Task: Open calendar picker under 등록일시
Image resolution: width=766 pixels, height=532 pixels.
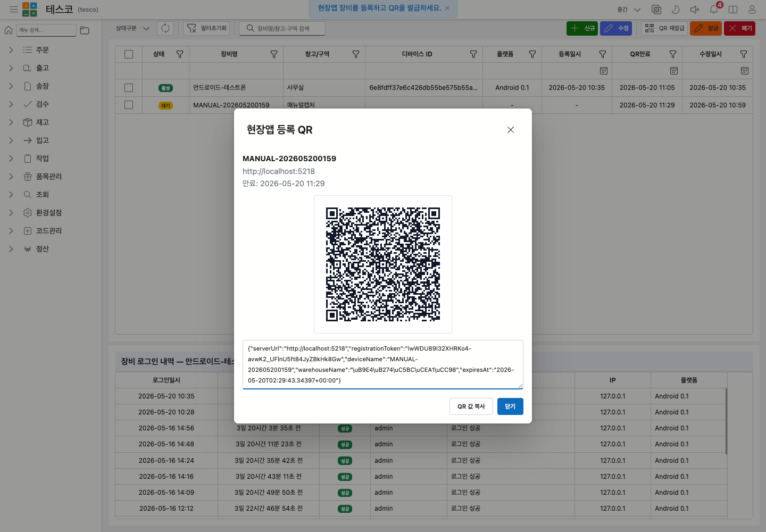Action: click(x=604, y=71)
